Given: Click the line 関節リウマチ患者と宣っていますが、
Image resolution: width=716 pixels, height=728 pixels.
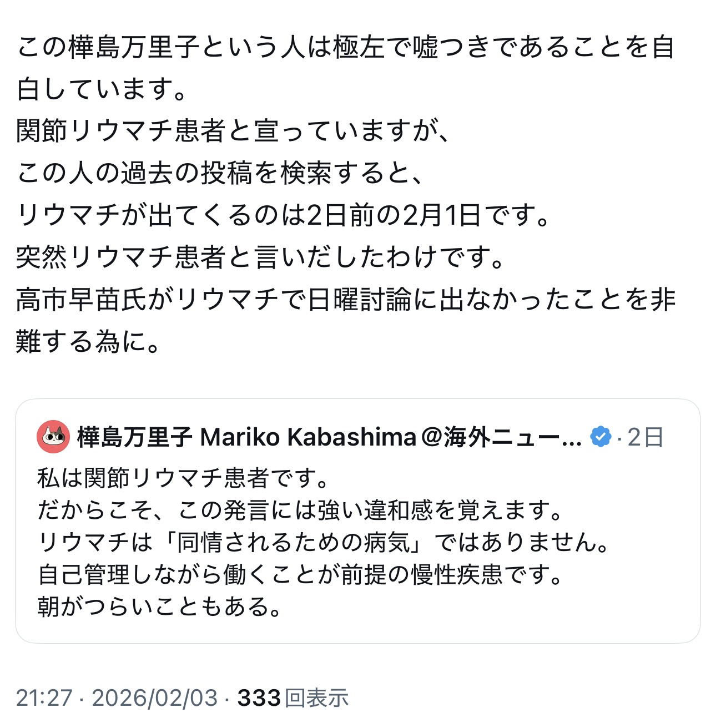Looking at the screenshot, I should coord(233,131).
